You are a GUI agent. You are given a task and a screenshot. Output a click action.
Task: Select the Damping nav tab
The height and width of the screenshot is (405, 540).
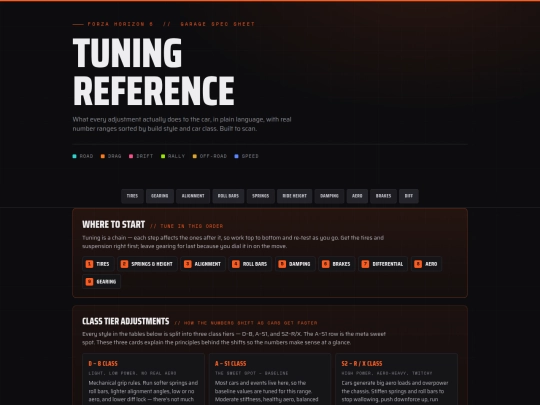point(329,196)
